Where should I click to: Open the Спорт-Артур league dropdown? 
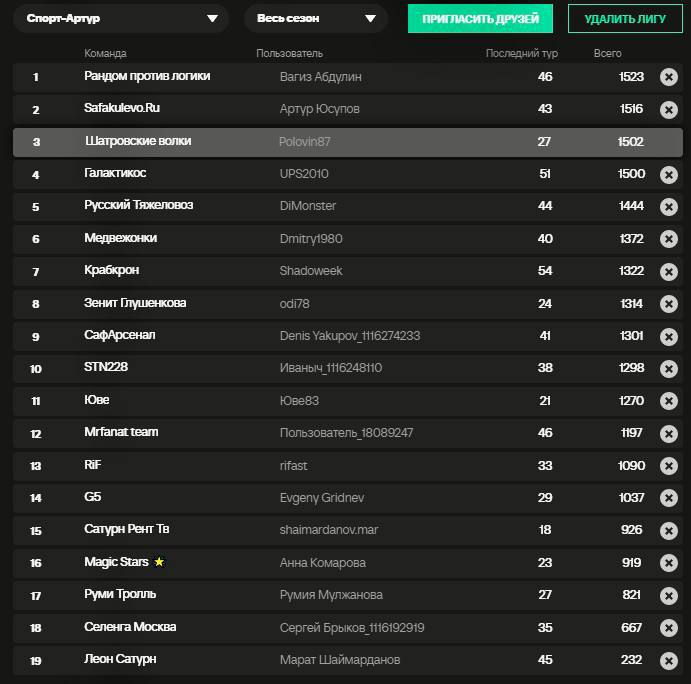[121, 19]
